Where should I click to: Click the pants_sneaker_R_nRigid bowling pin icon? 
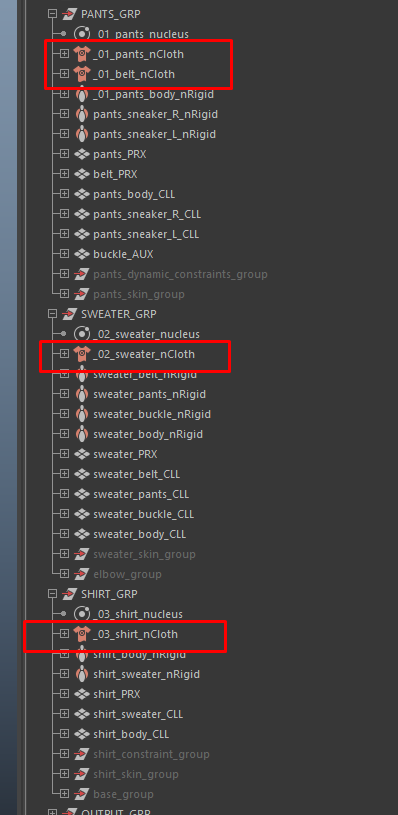tap(82, 114)
